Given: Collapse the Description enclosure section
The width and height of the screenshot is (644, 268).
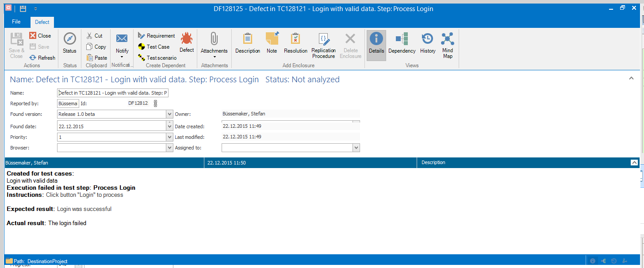Looking at the screenshot, I should click(634, 163).
